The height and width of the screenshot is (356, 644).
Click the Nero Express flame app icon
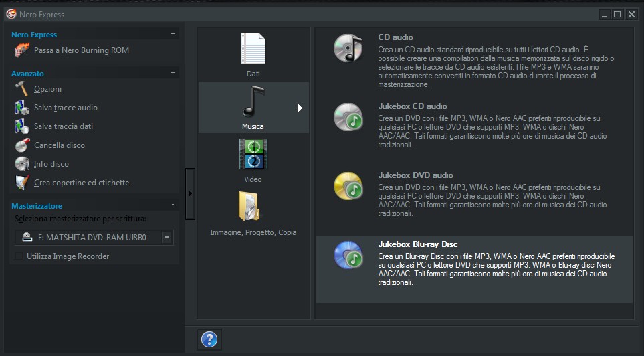11,15
